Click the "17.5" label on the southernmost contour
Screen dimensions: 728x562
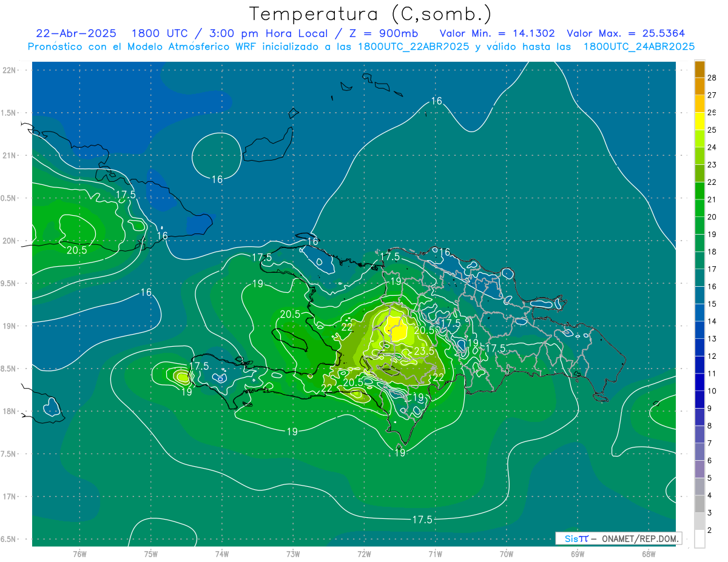point(422,520)
